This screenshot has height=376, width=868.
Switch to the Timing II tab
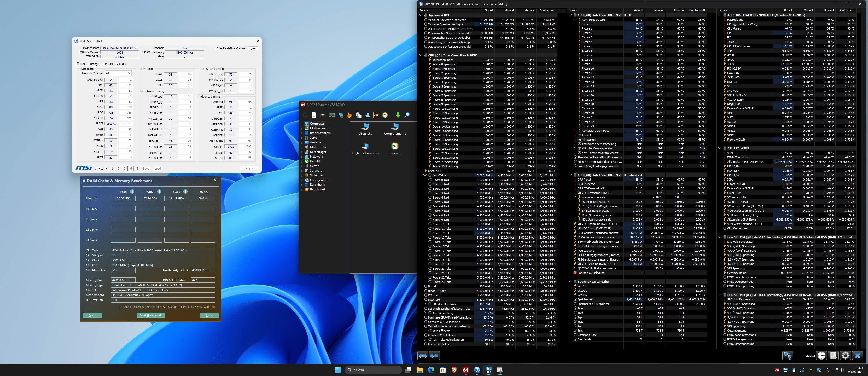pos(95,64)
